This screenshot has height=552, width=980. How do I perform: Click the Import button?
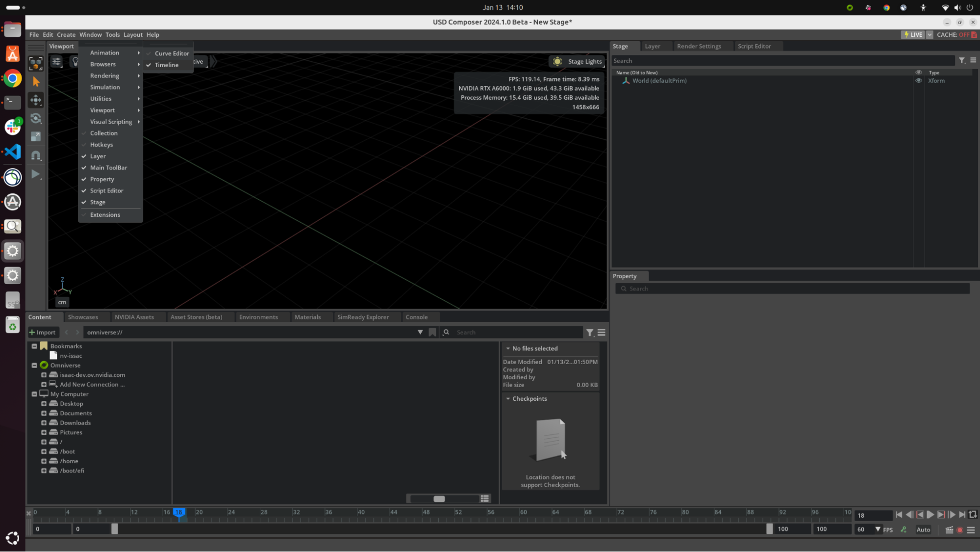pyautogui.click(x=43, y=332)
